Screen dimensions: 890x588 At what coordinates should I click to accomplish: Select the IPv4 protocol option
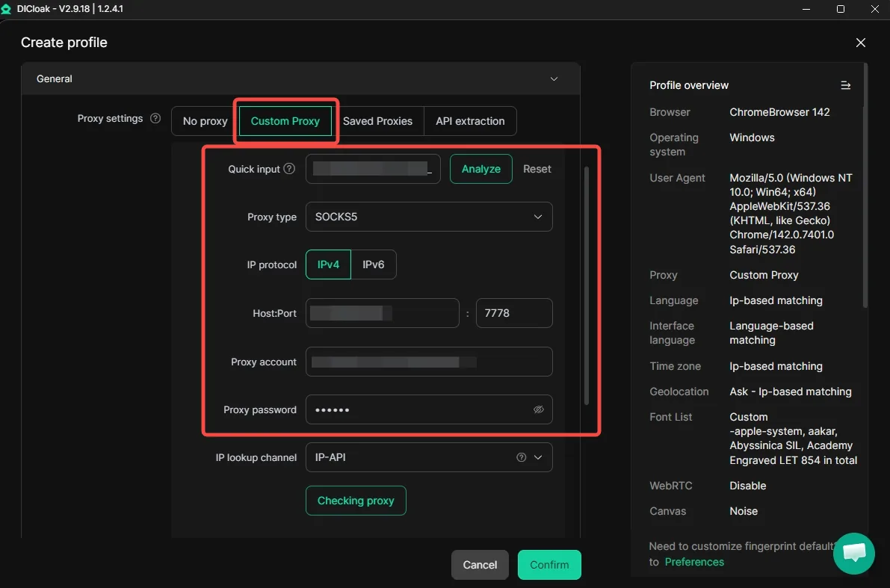tap(328, 264)
